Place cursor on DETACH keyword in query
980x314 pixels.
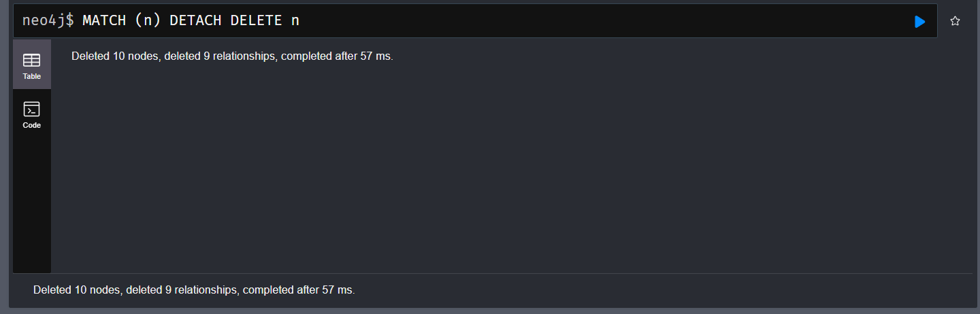[195, 20]
